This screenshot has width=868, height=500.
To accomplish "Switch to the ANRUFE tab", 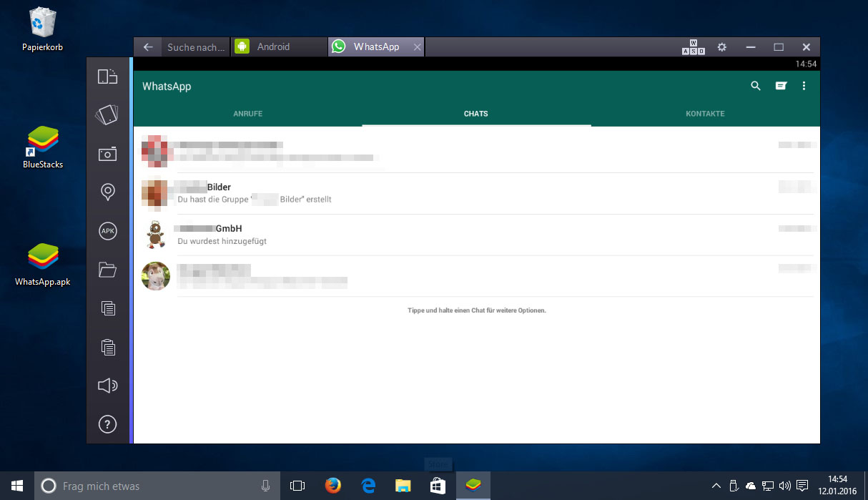I will [x=248, y=114].
